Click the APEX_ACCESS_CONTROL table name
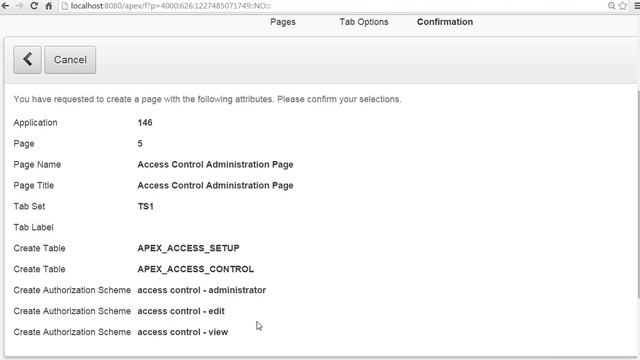Viewport: 640px width, 360px height. (196, 269)
